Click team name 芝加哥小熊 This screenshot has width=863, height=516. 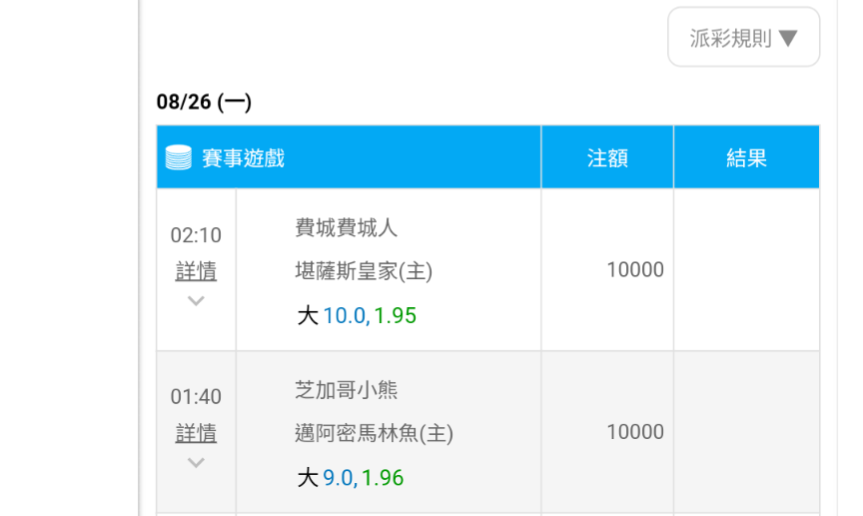point(346,389)
